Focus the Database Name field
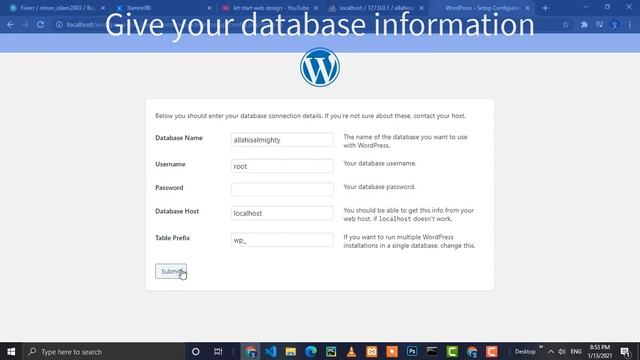This screenshot has width=640, height=360. coord(282,140)
